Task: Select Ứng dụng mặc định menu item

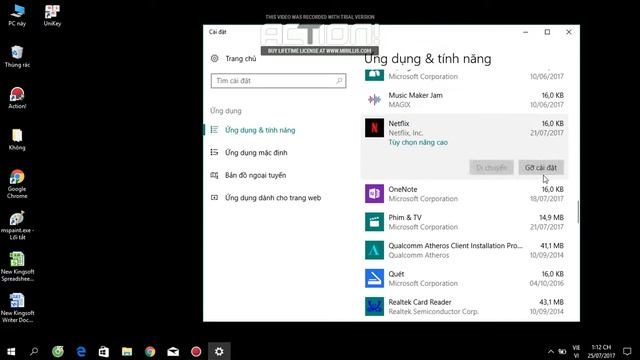Action: tap(256, 153)
